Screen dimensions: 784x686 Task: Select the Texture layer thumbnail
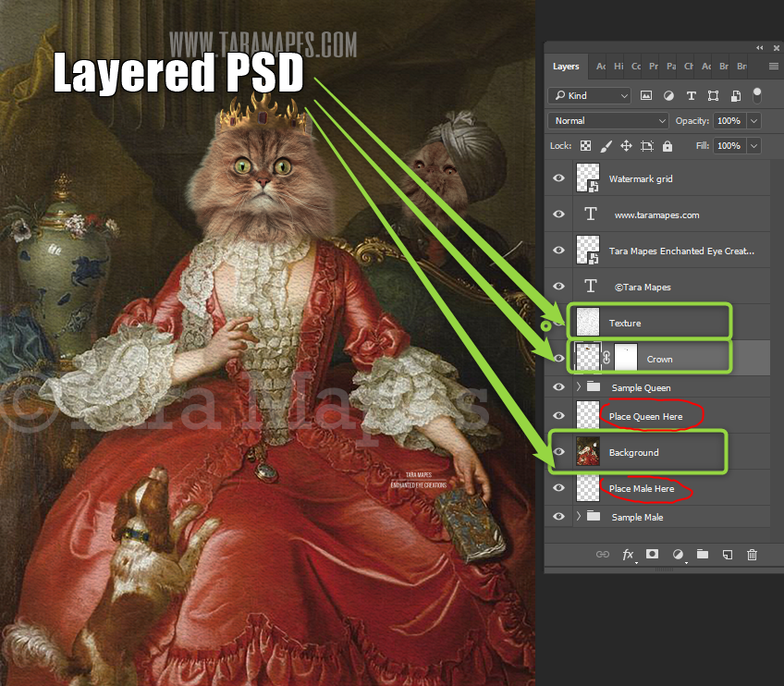588,322
